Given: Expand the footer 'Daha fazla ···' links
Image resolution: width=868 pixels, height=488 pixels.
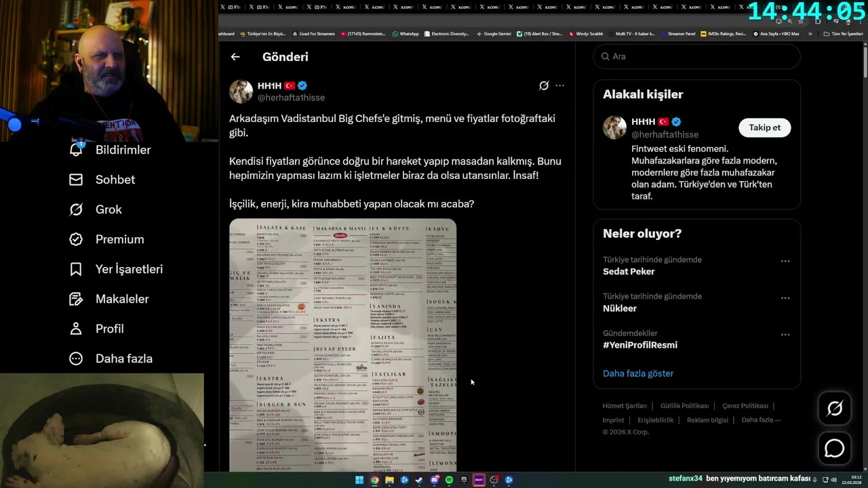Looking at the screenshot, I should click(x=761, y=420).
